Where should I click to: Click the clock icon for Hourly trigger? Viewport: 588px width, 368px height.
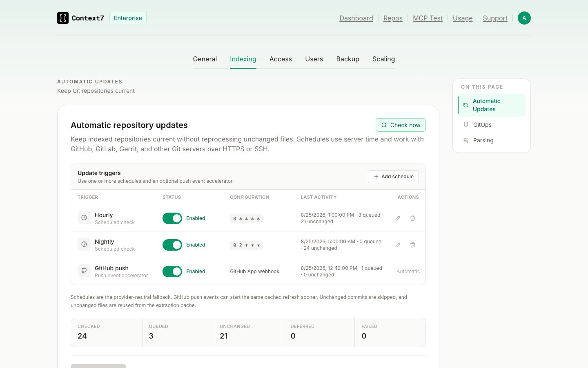(x=84, y=218)
